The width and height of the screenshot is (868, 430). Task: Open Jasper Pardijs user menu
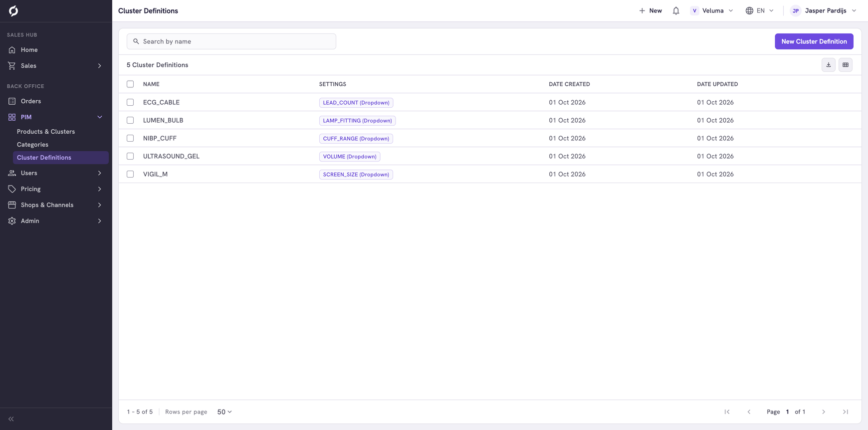click(824, 10)
